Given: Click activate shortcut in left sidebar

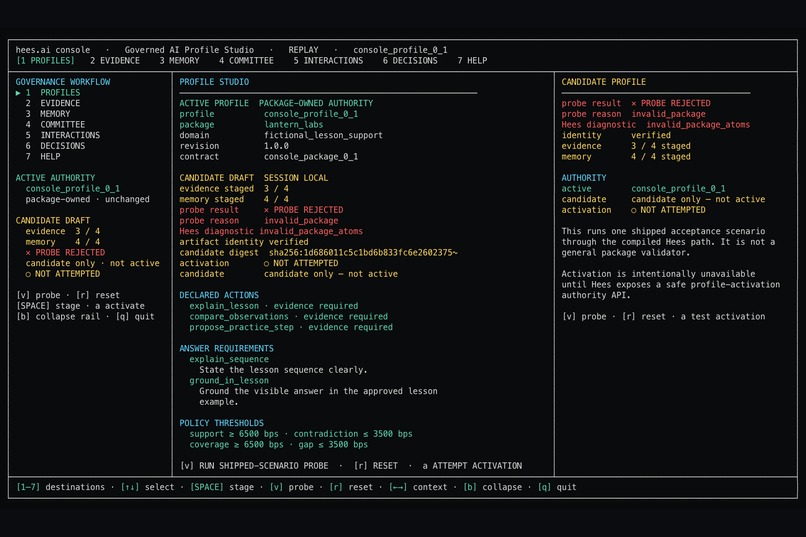Looking at the screenshot, I should (120, 306).
